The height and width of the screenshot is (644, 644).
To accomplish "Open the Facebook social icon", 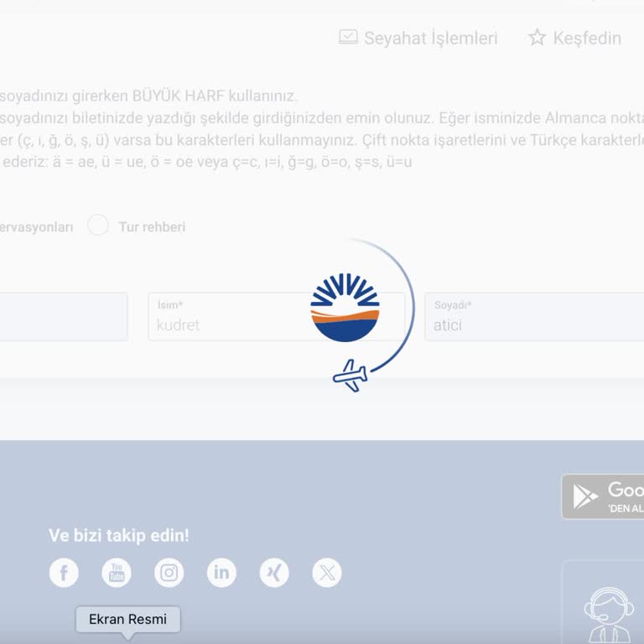I will coord(64,573).
